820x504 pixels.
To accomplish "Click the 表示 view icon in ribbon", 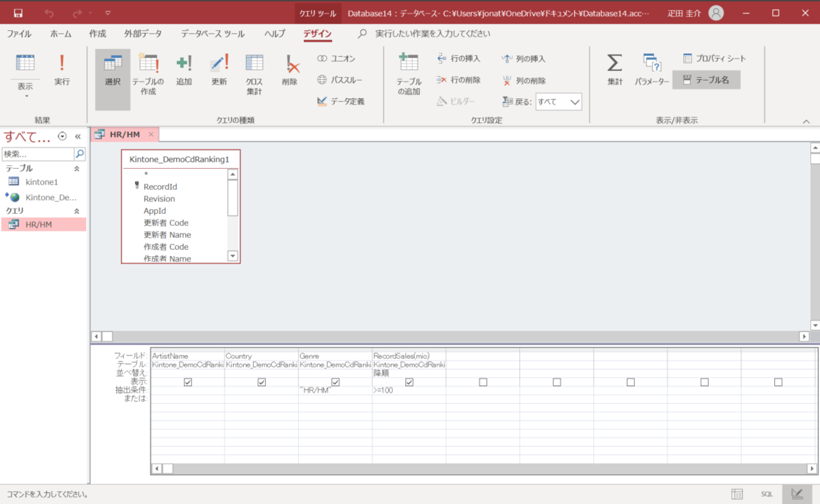I will tap(25, 63).
